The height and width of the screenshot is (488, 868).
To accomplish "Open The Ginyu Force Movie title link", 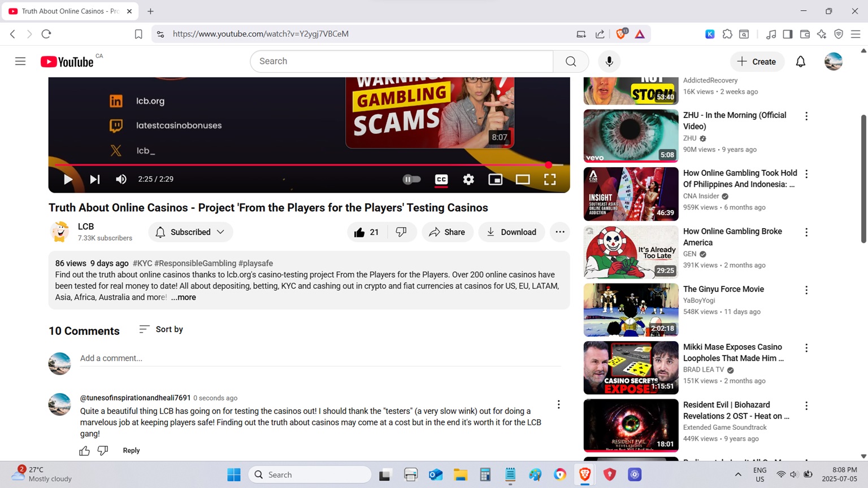I will coord(723,289).
